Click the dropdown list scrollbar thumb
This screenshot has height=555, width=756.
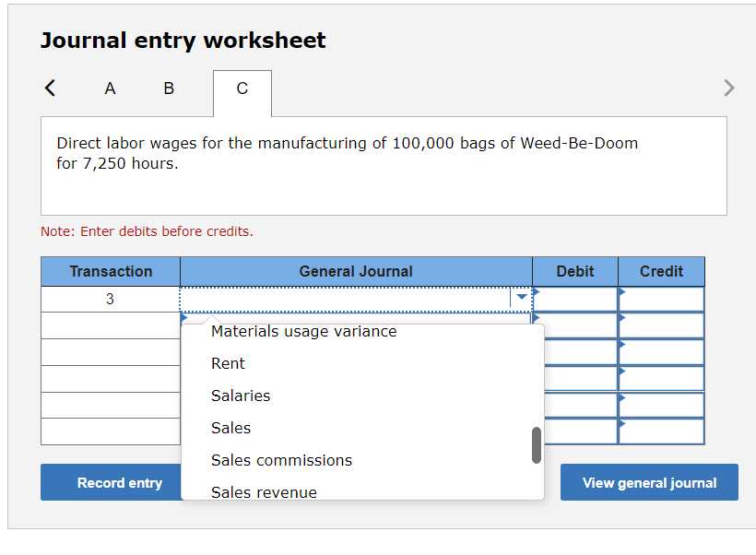tap(536, 445)
